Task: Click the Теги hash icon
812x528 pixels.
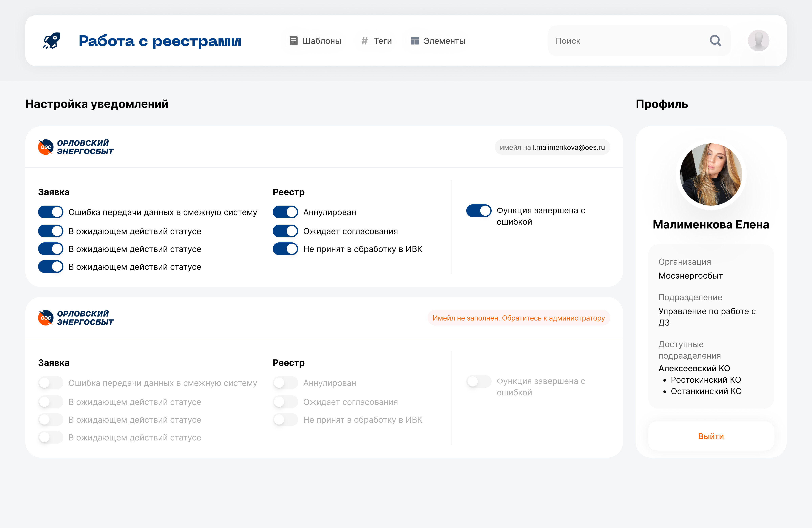Action: point(364,41)
